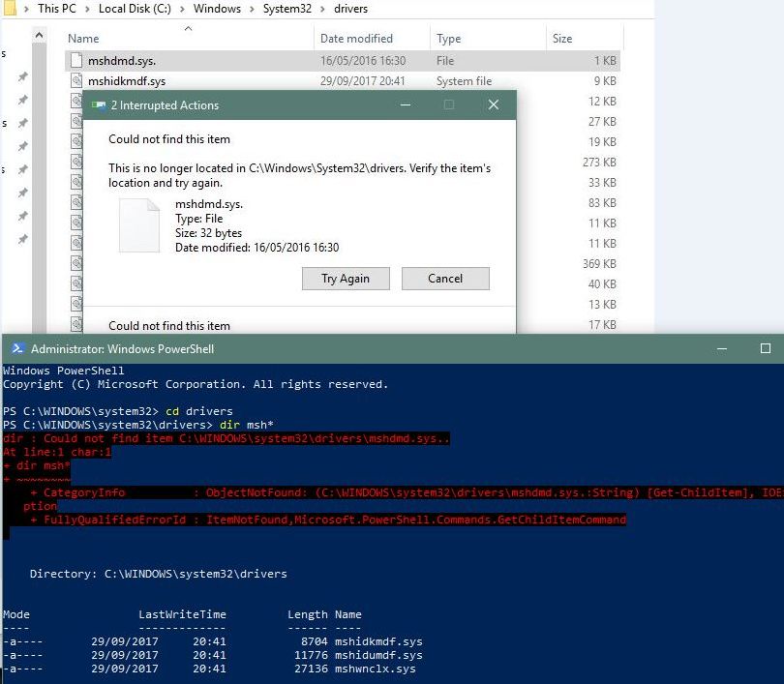
Task: Sort by Type column header
Action: (x=448, y=39)
